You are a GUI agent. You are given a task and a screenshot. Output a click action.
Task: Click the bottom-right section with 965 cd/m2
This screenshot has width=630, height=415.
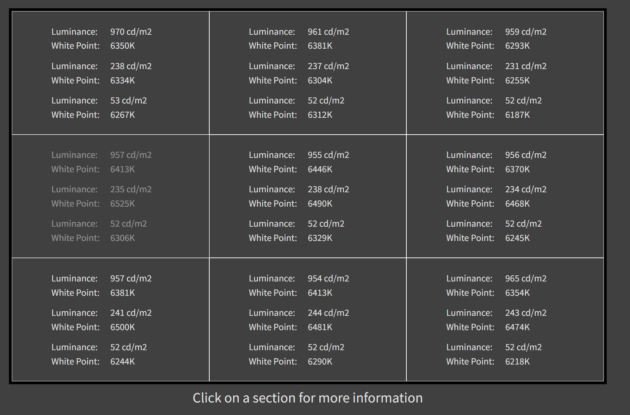click(505, 319)
